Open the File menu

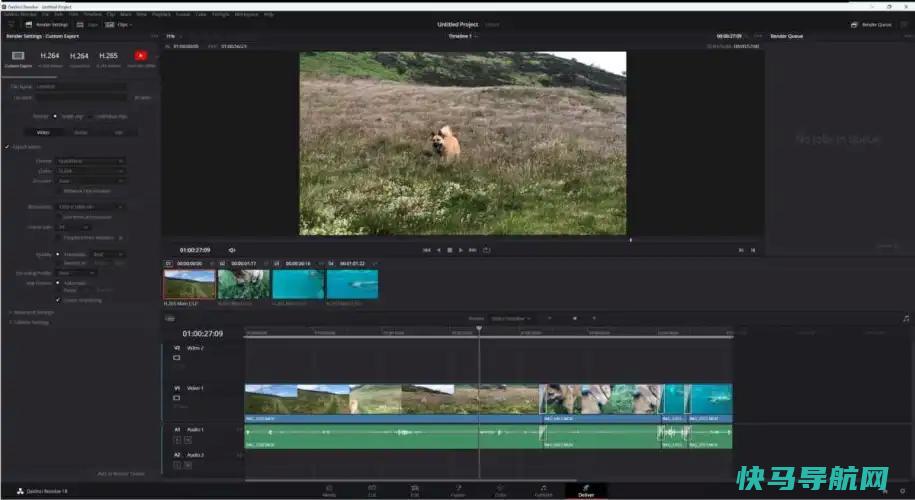[x=45, y=14]
